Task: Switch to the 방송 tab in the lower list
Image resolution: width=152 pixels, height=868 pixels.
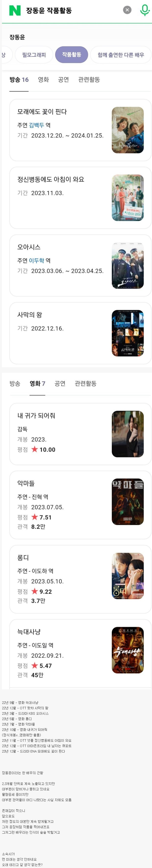Action: point(15,384)
